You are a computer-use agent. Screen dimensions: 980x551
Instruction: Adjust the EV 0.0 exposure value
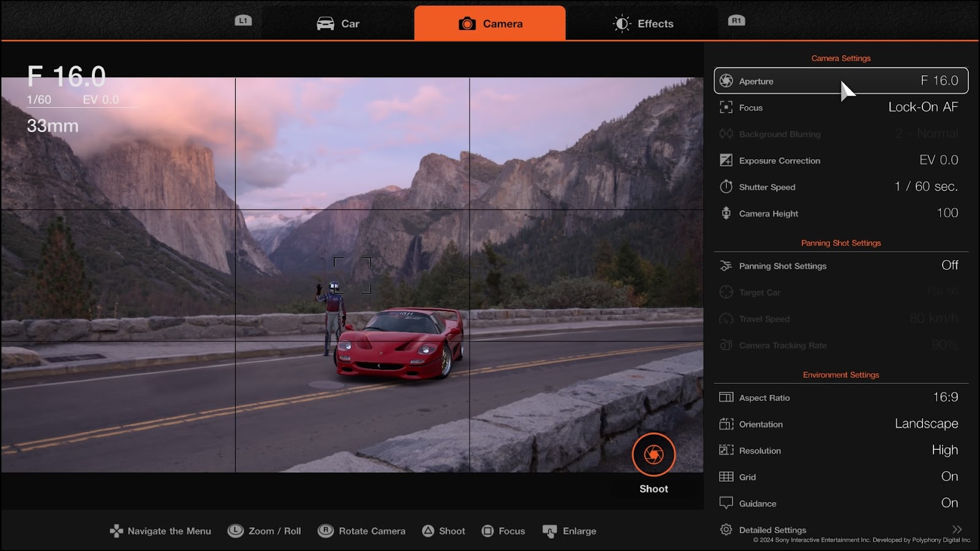tap(938, 160)
